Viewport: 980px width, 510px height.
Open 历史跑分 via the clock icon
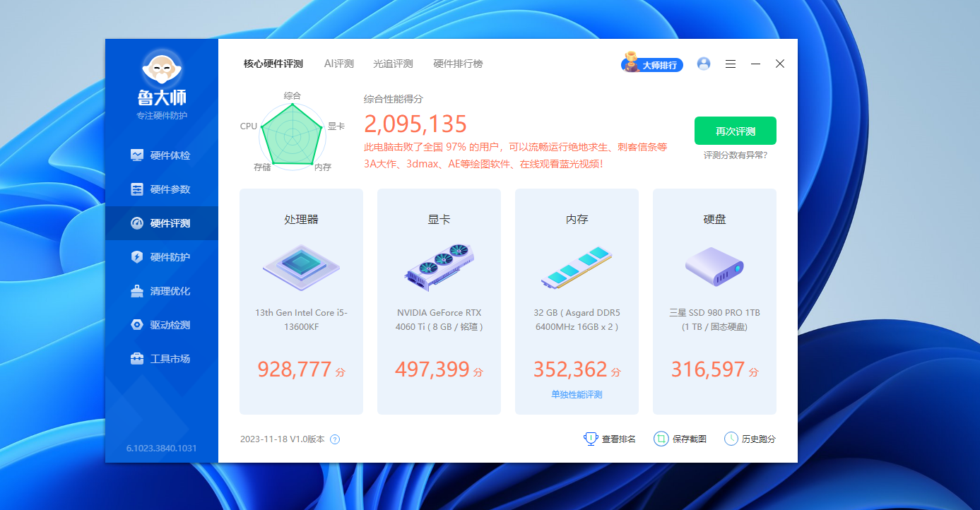tap(731, 438)
